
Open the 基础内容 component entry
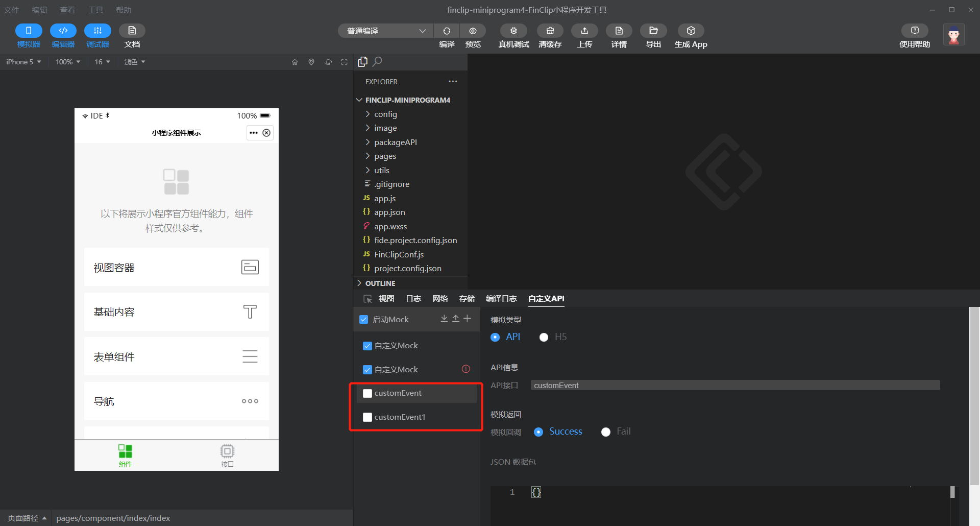pyautogui.click(x=177, y=312)
